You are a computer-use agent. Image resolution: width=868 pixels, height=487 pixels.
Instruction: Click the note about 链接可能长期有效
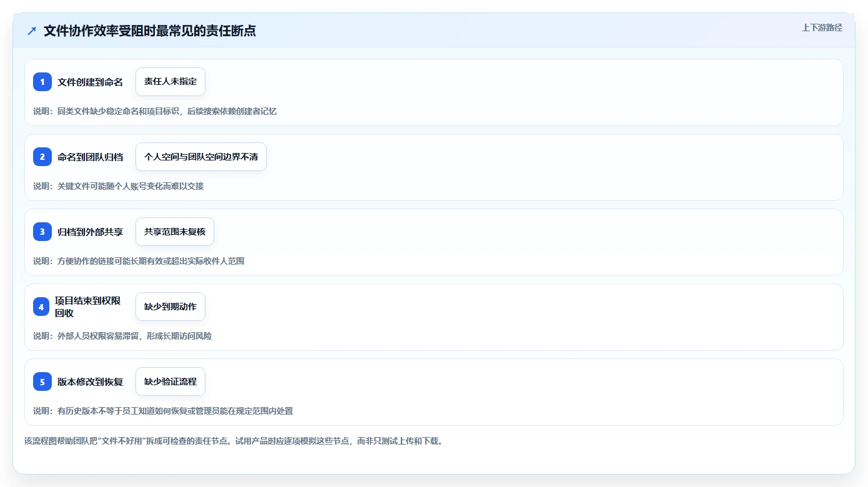pyautogui.click(x=139, y=261)
